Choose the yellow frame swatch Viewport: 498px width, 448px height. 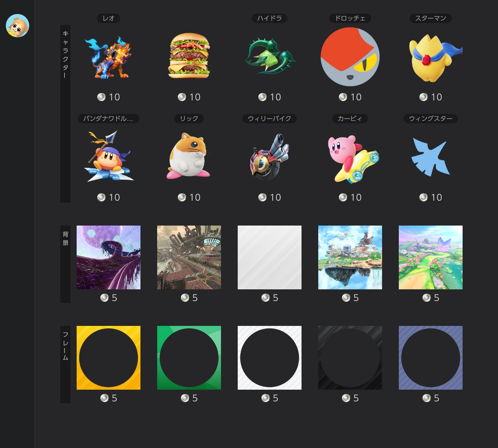(x=109, y=358)
